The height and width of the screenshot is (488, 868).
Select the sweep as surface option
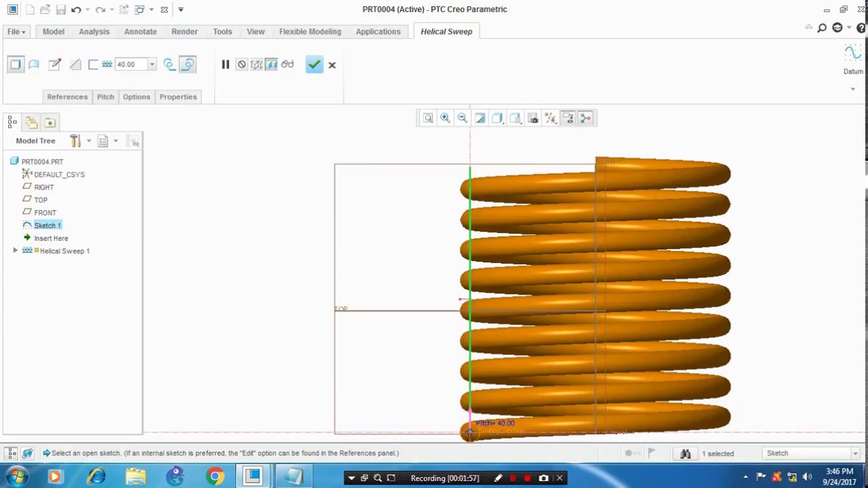(34, 64)
